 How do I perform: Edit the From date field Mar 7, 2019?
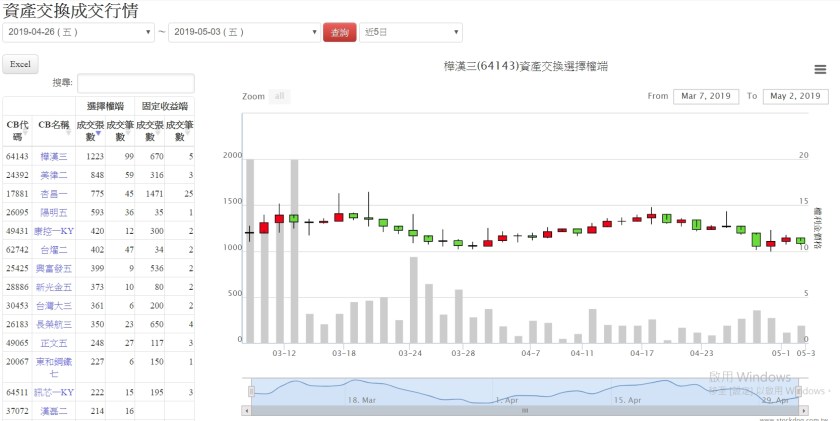706,96
